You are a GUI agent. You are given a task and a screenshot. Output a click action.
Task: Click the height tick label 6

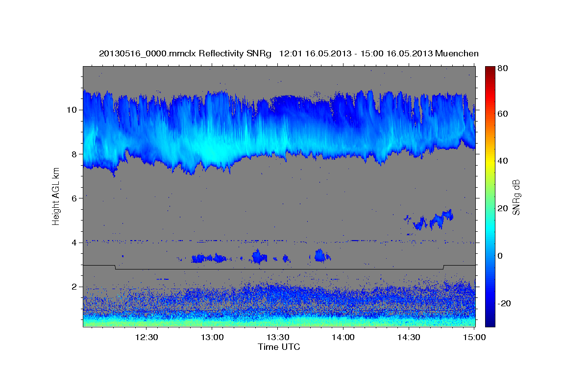click(x=74, y=198)
